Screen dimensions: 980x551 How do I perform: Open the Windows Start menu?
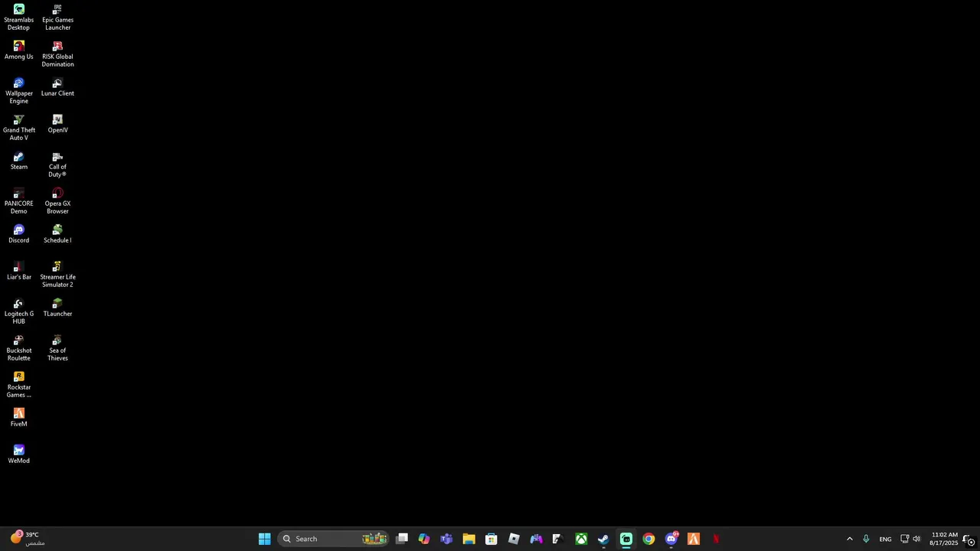coord(264,539)
